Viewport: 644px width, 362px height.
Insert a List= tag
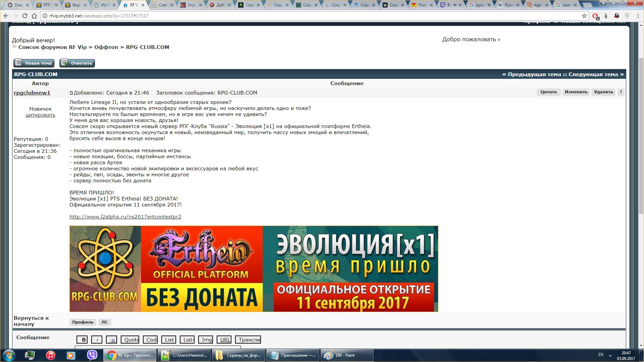coord(187,340)
